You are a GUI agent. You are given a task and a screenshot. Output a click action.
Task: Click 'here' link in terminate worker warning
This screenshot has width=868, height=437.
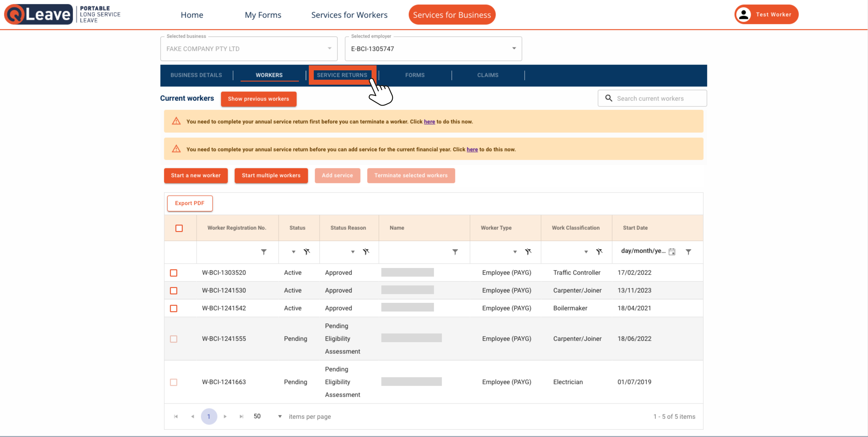[x=429, y=122]
